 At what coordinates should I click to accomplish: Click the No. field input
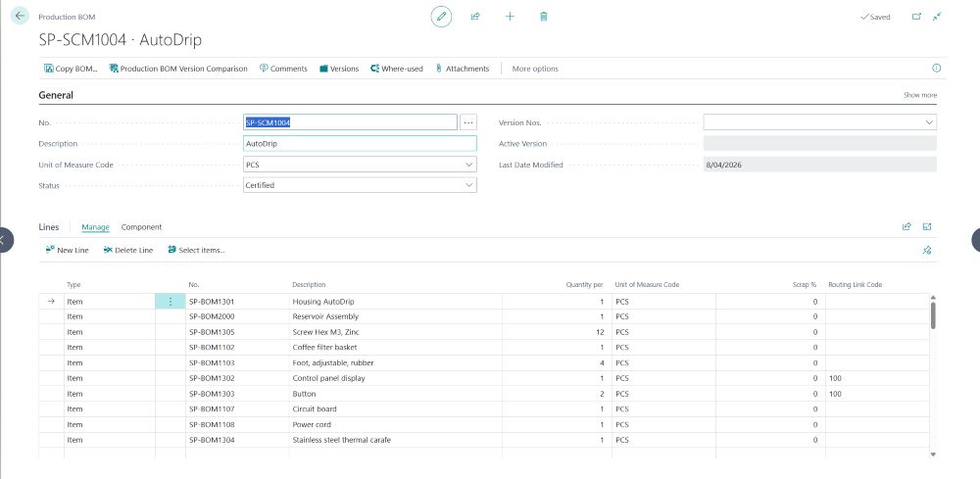(x=350, y=122)
